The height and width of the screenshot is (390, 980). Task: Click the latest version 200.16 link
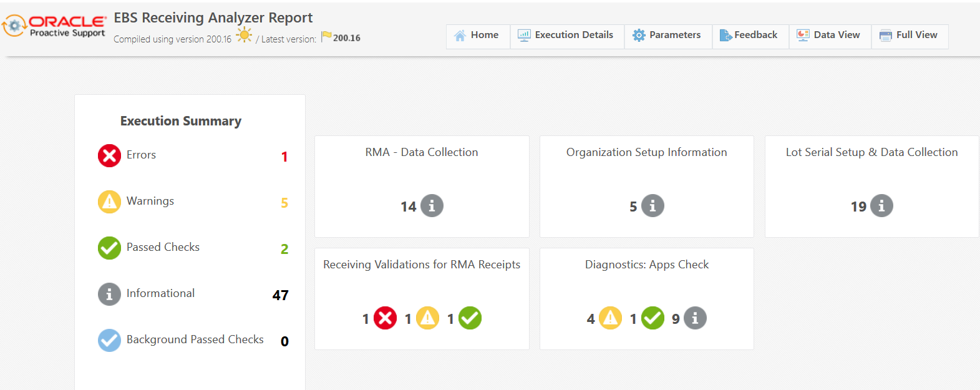(346, 38)
